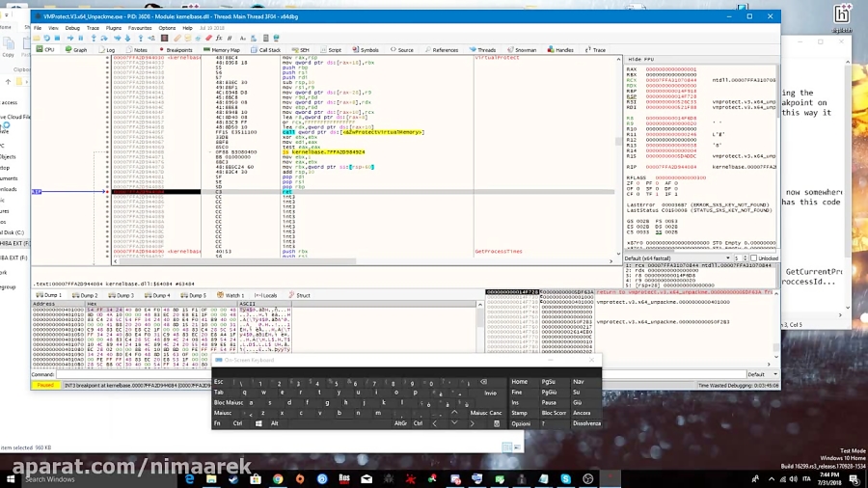The image size is (868, 488).
Task: Click the Pause execution toolbar icon
Action: tap(81, 39)
